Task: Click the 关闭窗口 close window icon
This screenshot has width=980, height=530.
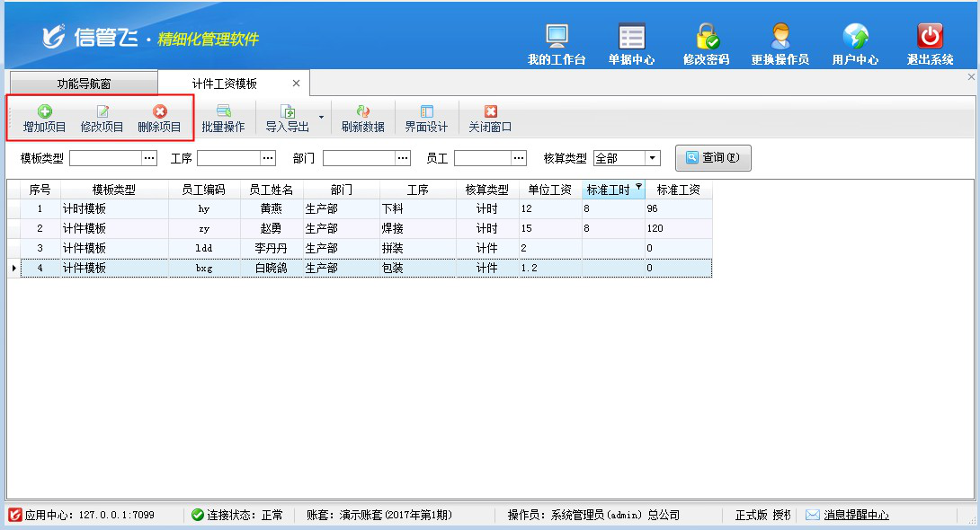Action: (x=490, y=111)
